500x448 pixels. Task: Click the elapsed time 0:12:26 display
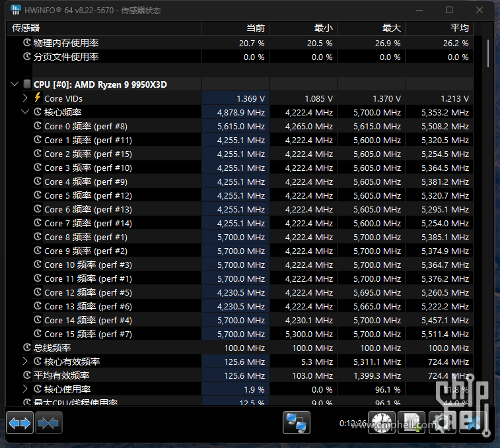tap(353, 423)
